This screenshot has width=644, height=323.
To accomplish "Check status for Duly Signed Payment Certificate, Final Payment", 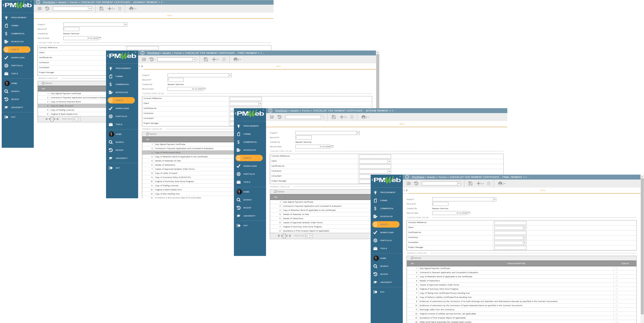I will 617,269.
